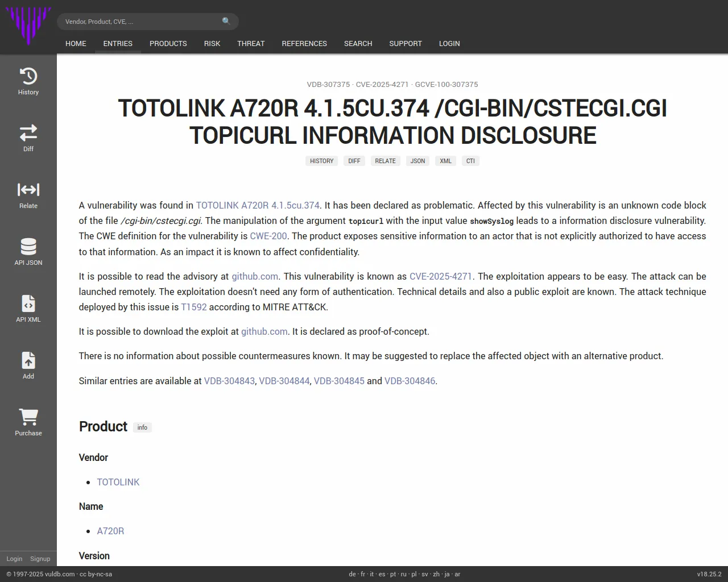Open the HOME menu item
Viewport: 728px width, 582px height.
pyautogui.click(x=76, y=43)
